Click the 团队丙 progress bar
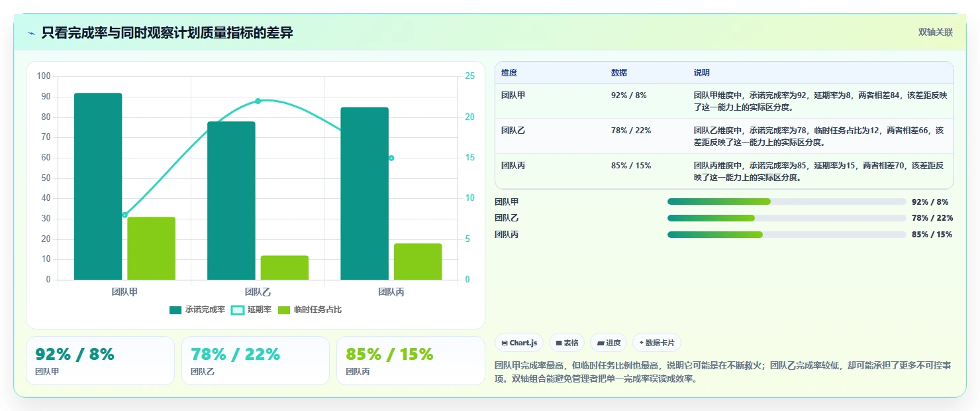 pos(787,235)
